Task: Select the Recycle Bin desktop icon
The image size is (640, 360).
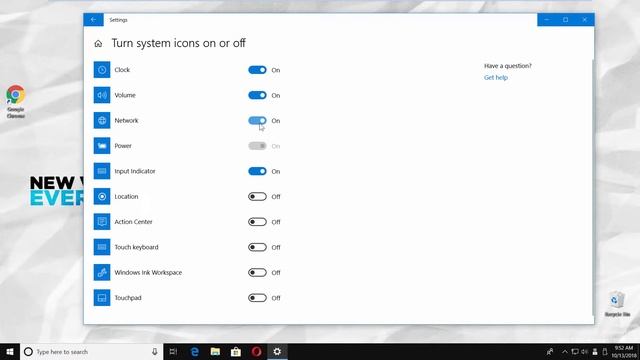Action: click(x=617, y=304)
